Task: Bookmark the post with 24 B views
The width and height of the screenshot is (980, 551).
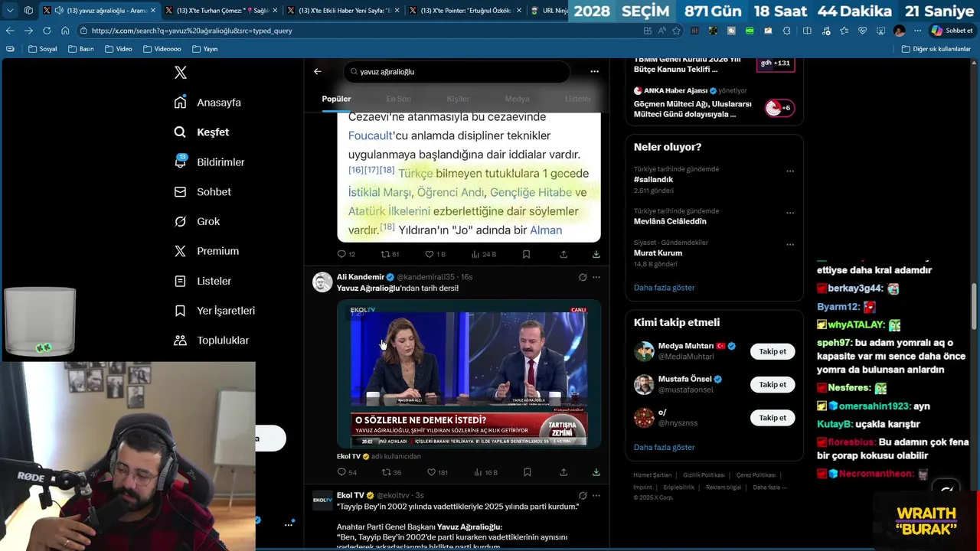Action: point(526,254)
